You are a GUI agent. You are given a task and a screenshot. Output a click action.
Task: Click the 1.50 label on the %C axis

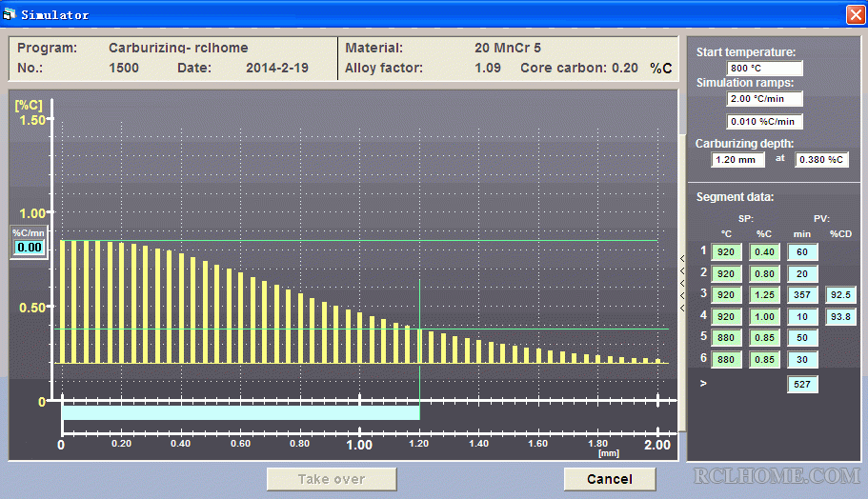[x=32, y=120]
